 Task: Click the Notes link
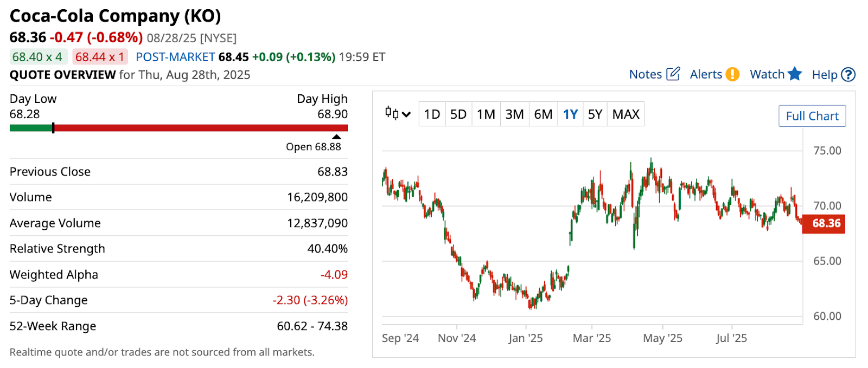click(646, 74)
